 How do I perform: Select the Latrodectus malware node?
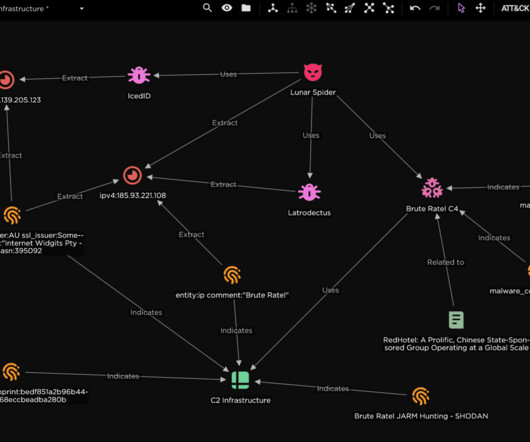[309, 192]
